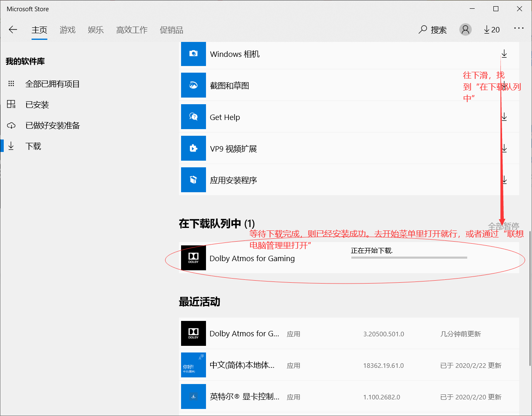Open the 主页 tab
This screenshot has width=532, height=416.
point(39,30)
